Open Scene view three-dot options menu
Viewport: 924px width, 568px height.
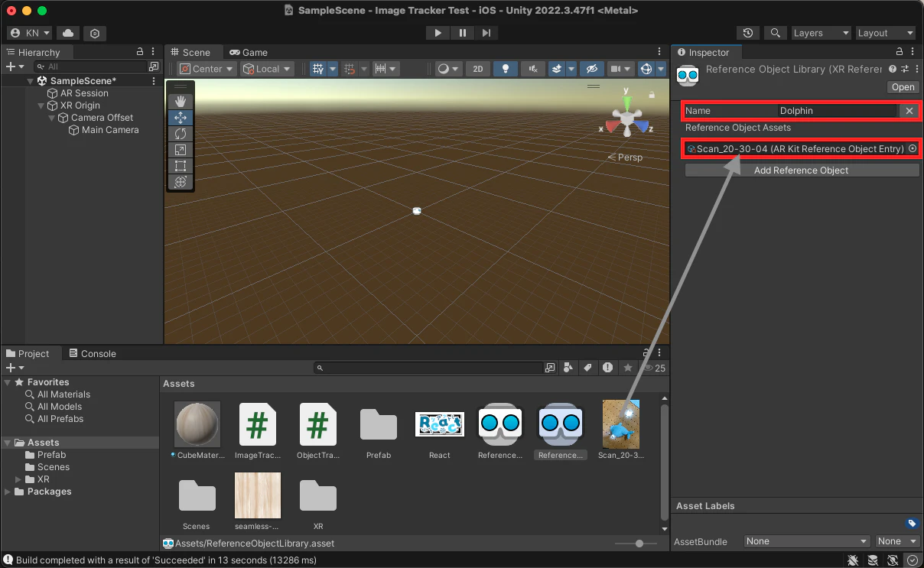click(660, 52)
